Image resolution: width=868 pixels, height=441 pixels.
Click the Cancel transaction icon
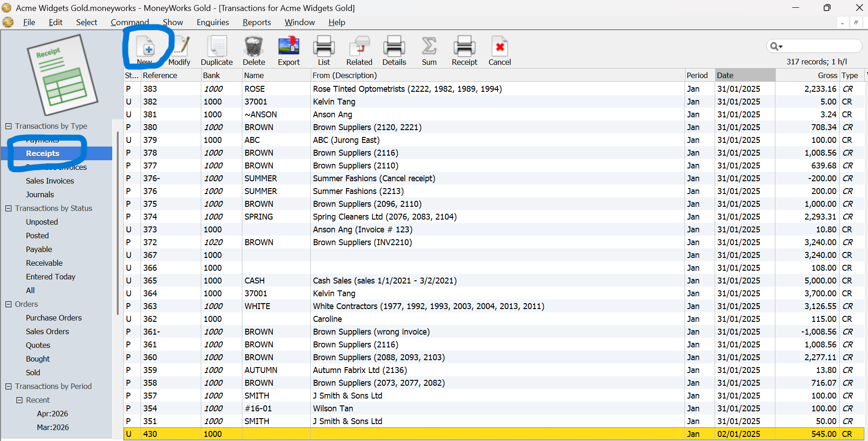point(500,50)
